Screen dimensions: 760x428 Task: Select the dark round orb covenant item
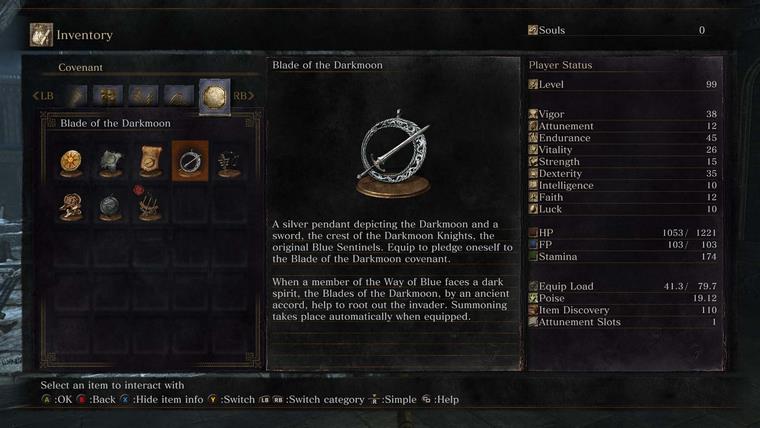click(111, 205)
